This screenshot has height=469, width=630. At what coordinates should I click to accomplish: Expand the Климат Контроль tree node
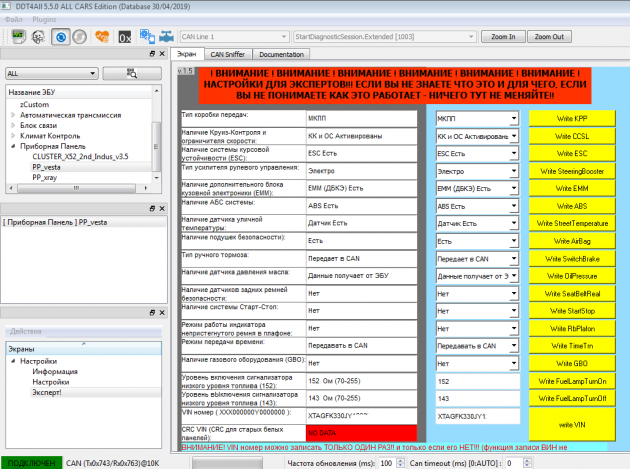coord(13,135)
